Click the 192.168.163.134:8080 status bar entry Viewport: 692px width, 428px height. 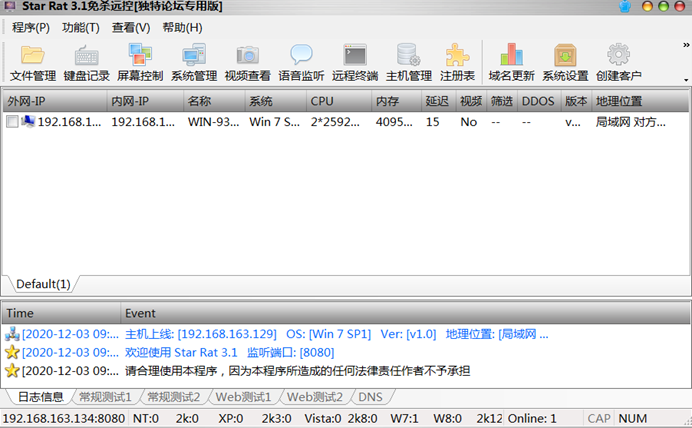point(64,418)
